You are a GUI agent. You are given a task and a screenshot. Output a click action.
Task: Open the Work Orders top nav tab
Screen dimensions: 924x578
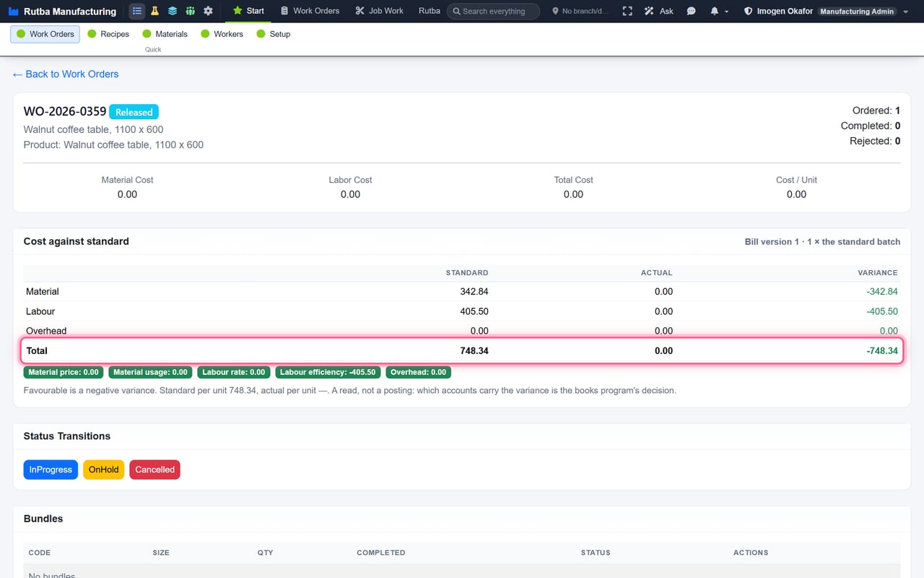pyautogui.click(x=310, y=11)
